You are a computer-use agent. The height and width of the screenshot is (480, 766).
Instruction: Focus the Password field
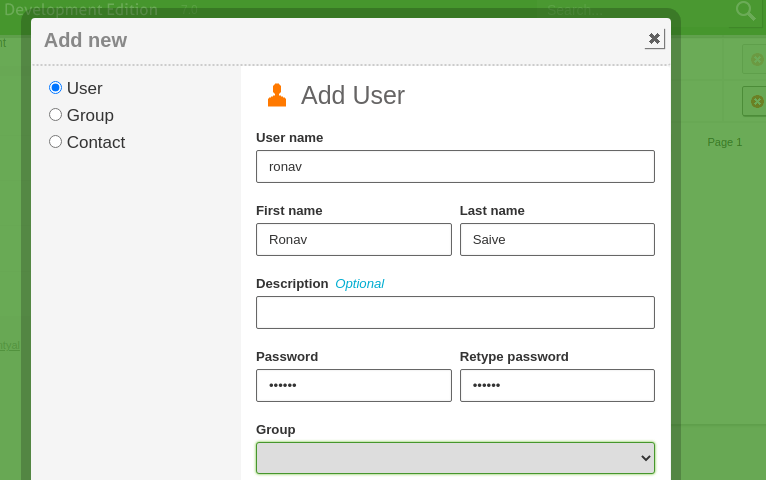353,386
